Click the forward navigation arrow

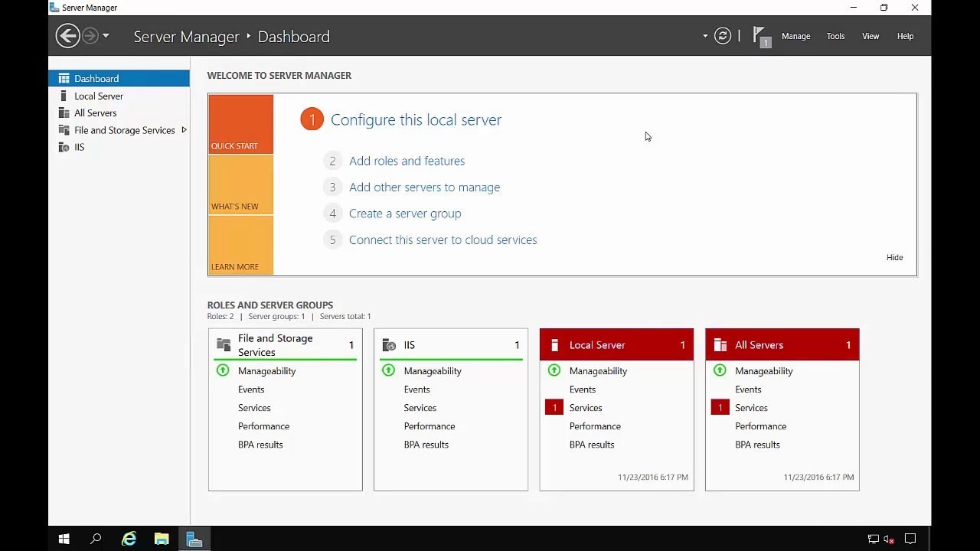pos(90,36)
